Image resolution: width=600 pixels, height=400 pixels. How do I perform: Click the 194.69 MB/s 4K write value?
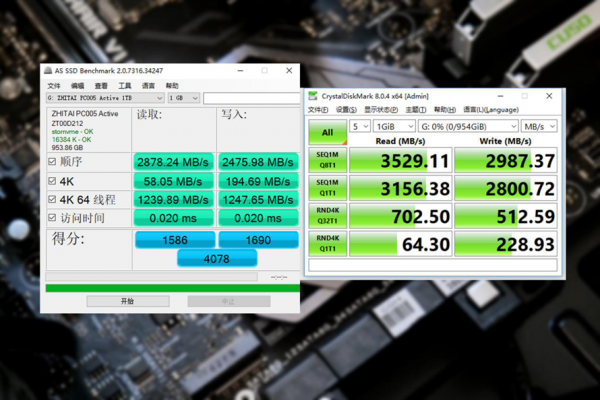click(258, 181)
